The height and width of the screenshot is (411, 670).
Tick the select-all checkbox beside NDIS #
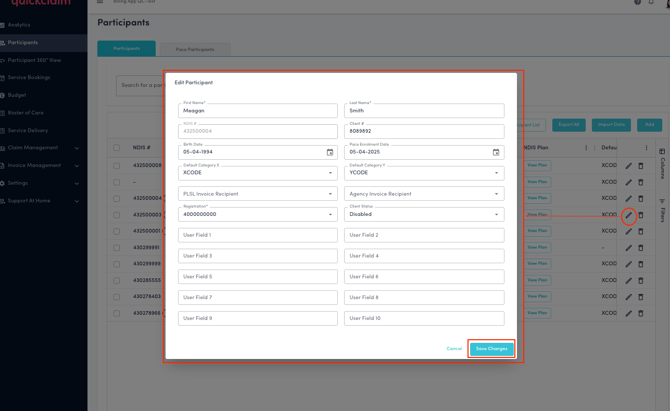pos(117,148)
